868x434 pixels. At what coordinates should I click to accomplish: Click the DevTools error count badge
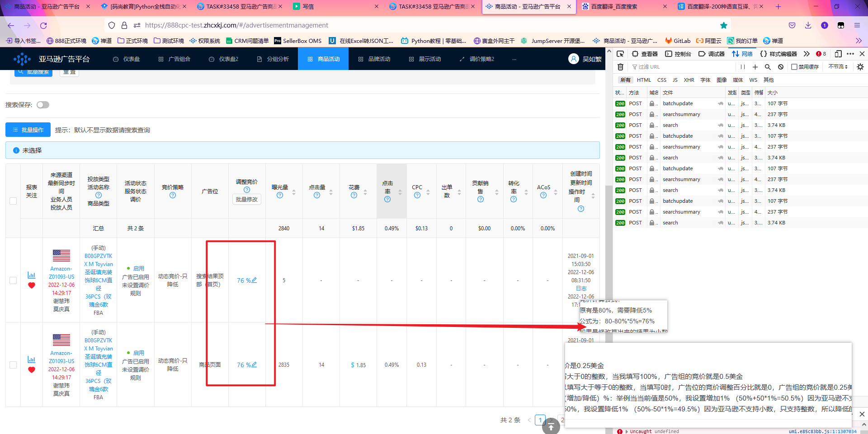tap(821, 54)
